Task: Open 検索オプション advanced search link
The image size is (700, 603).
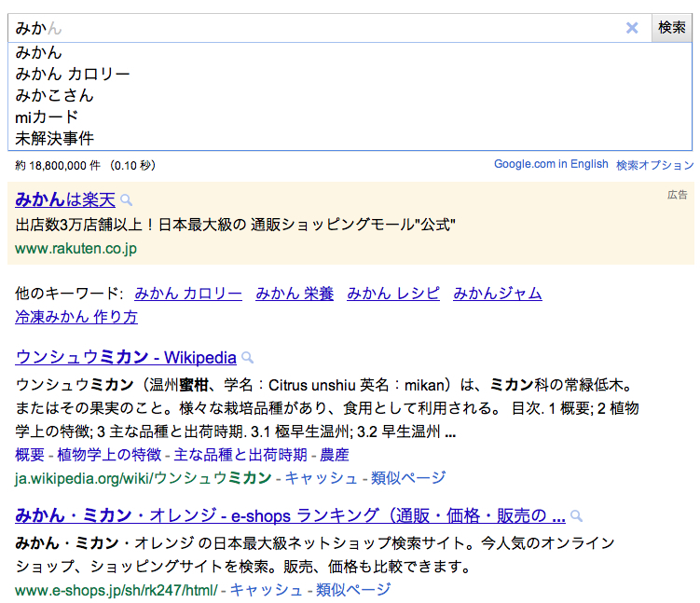Action: [x=655, y=165]
